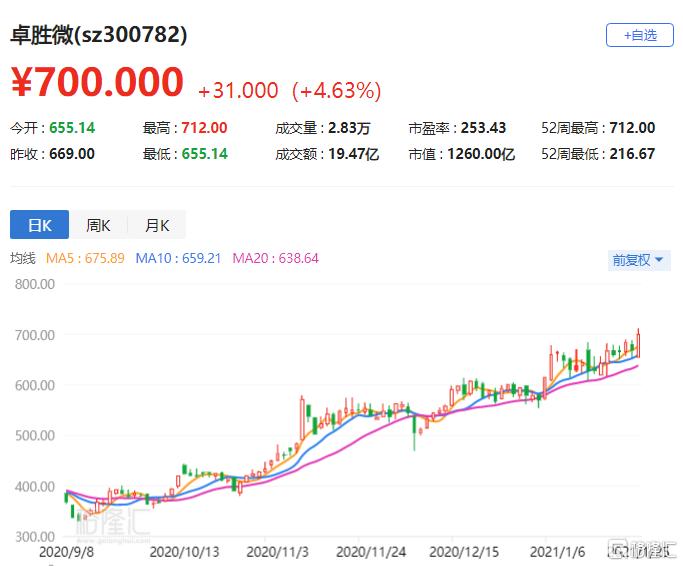Click the percentage change (+4.63%)
Image resolution: width=683 pixels, height=566 pixels.
pos(336,91)
